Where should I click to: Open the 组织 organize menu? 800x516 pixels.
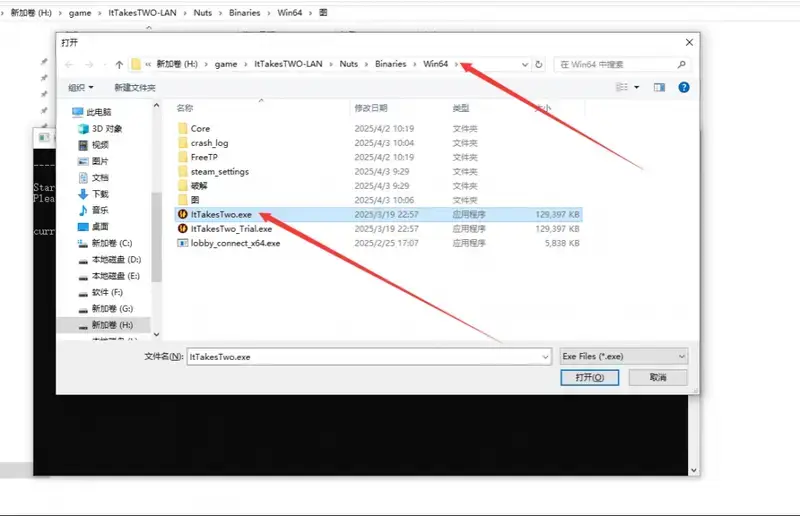pos(79,87)
